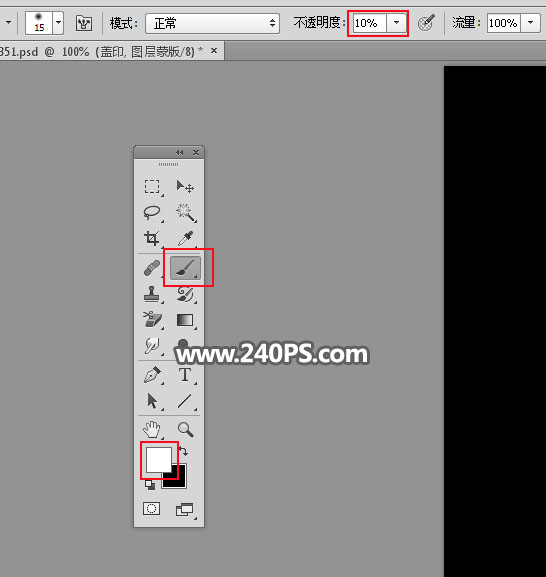Image resolution: width=546 pixels, height=577 pixels.
Task: Select the Zoom tool
Action: click(185, 429)
